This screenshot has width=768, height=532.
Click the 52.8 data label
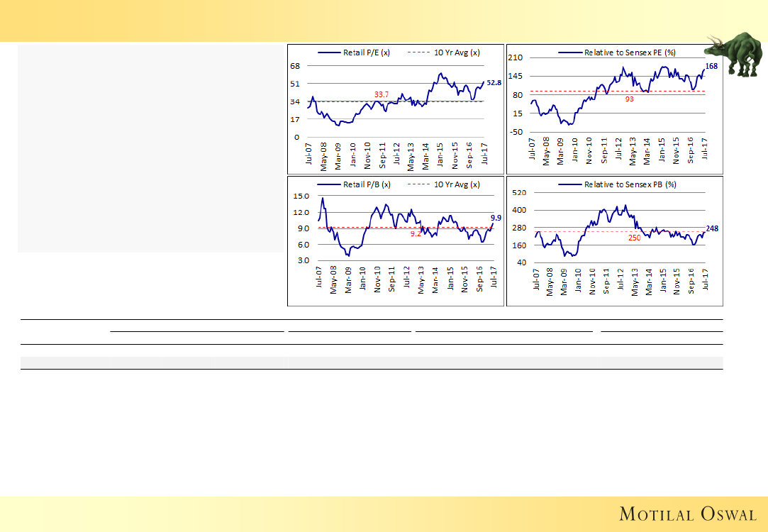(x=494, y=83)
